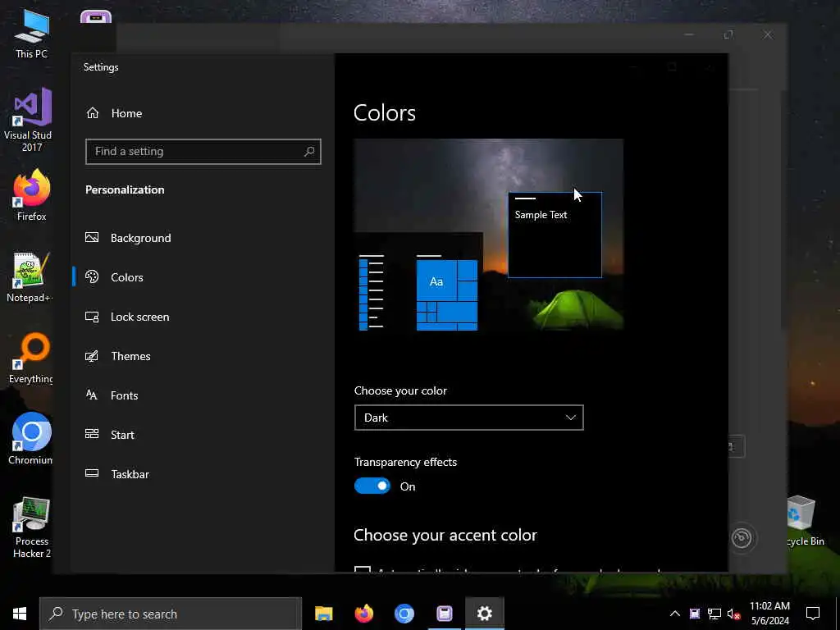Select Firefox desktop shortcut
The width and height of the screenshot is (840, 630).
[31, 194]
